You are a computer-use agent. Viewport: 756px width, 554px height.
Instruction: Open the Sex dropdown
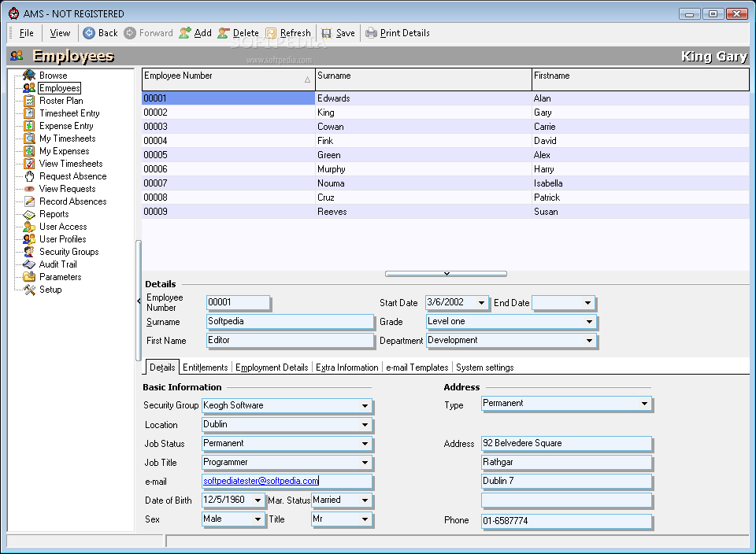(x=258, y=519)
